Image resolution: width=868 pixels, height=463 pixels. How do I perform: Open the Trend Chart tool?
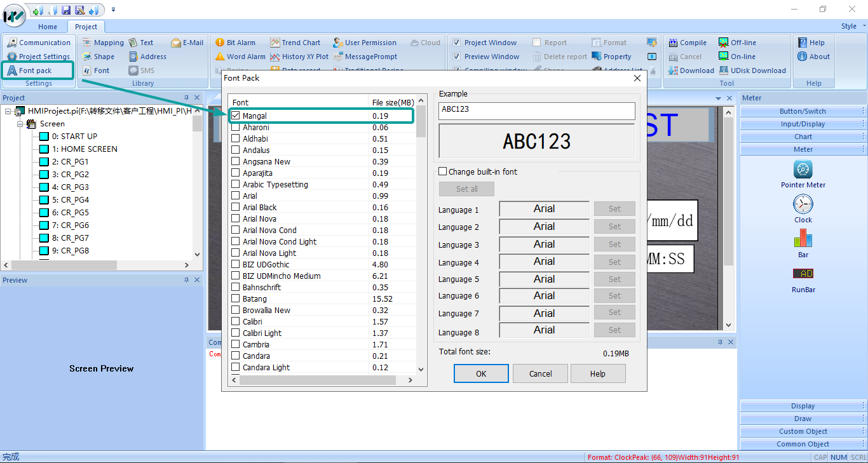point(295,43)
